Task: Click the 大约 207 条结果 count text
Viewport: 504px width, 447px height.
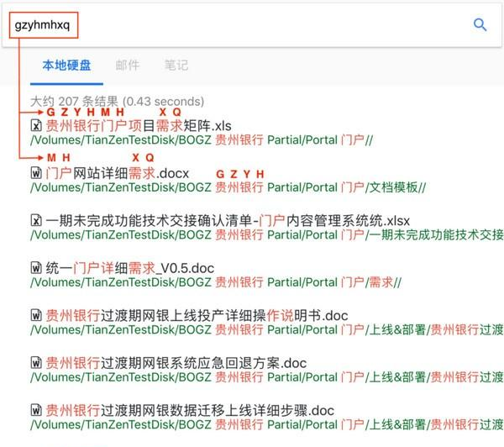Action: (117, 102)
